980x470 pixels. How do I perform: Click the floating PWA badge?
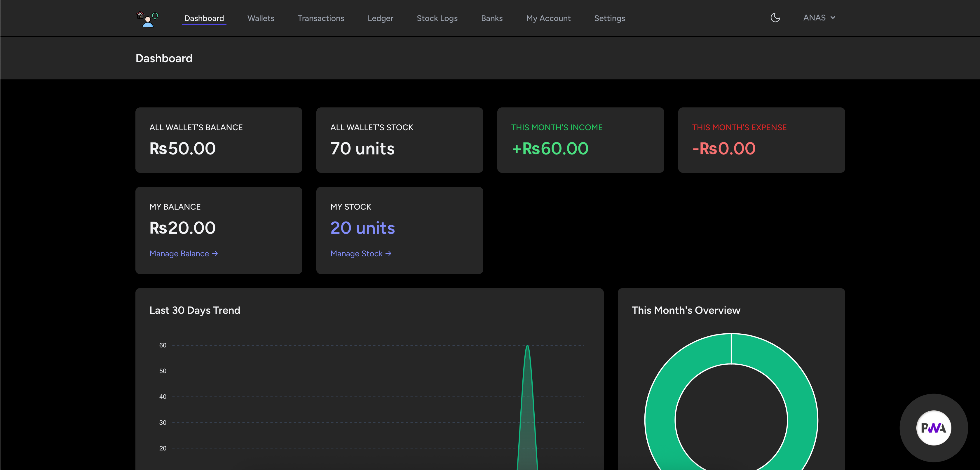[x=934, y=428]
